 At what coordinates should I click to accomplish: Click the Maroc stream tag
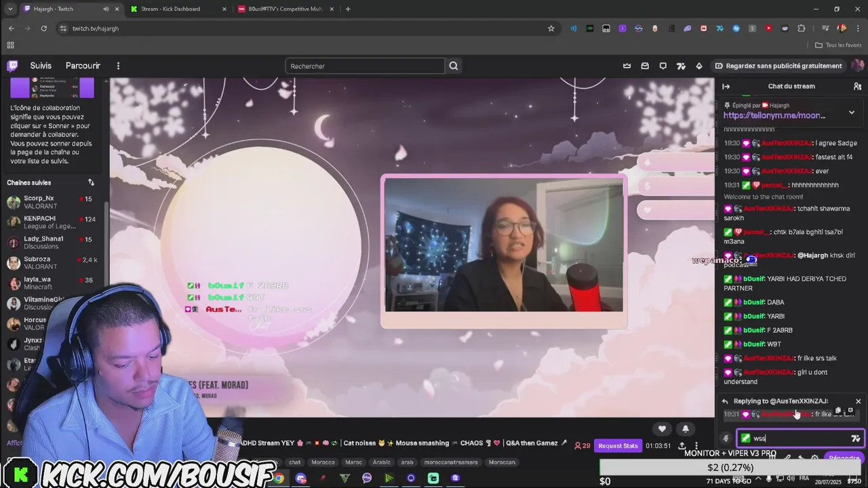click(354, 462)
